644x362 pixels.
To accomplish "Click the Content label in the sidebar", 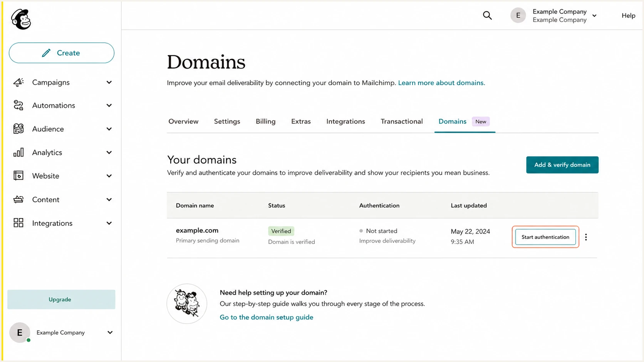I will click(x=45, y=199).
